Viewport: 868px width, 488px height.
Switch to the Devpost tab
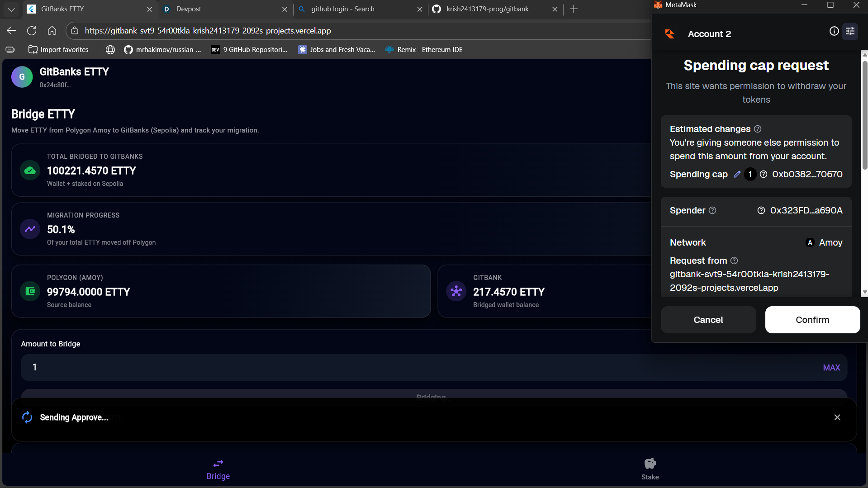click(x=225, y=9)
